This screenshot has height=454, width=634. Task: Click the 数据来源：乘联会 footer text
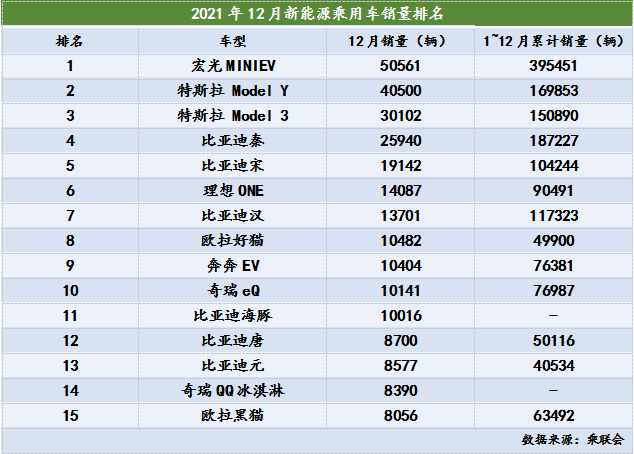tap(573, 439)
